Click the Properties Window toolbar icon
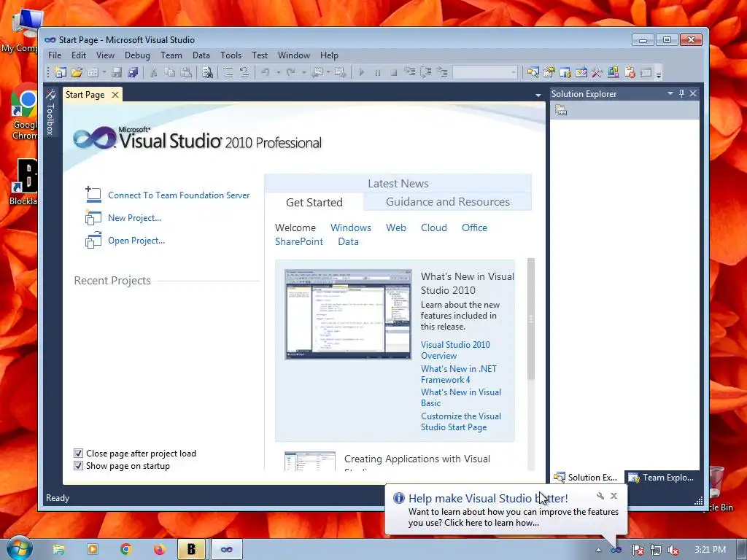This screenshot has height=560, width=747. pos(549,72)
